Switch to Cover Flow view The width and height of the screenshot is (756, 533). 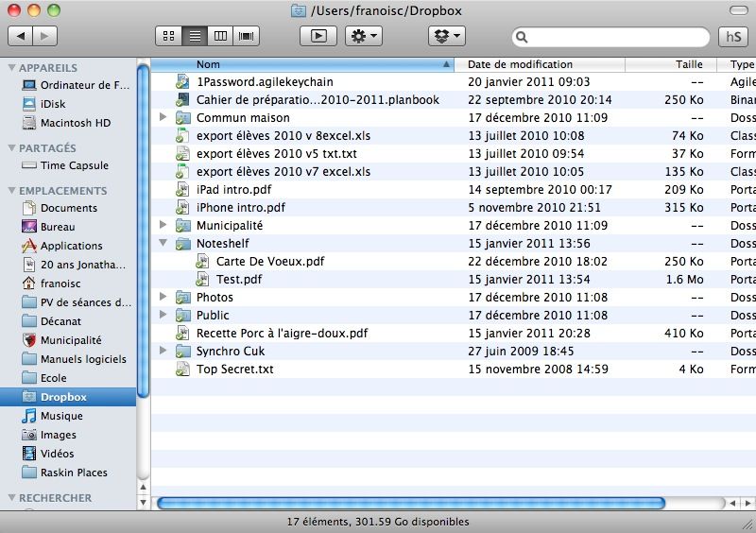pyautogui.click(x=248, y=36)
